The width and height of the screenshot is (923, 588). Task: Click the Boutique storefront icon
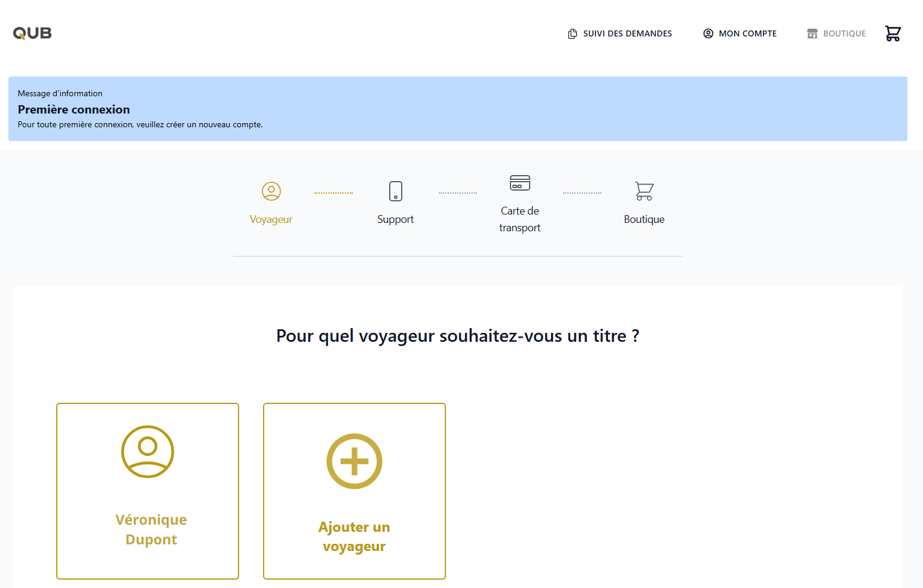[x=812, y=33]
